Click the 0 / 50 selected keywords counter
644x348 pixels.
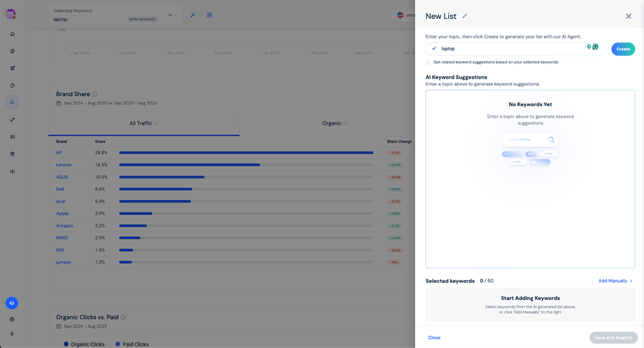(x=486, y=281)
